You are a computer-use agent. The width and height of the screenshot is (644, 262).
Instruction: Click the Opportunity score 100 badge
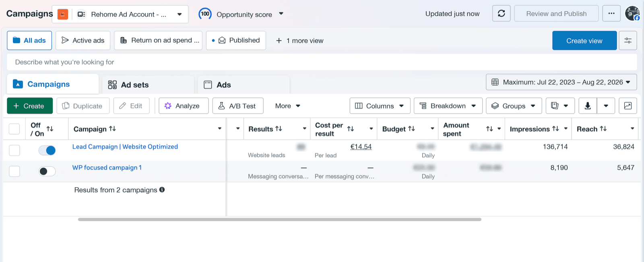point(205,14)
